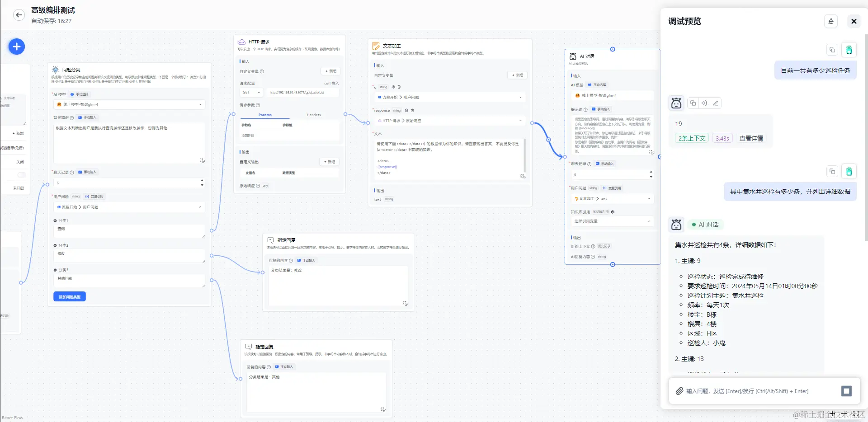Viewport: 868px width, 422px height.
Task: Click the 问题分类 node icon
Action: 55,70
